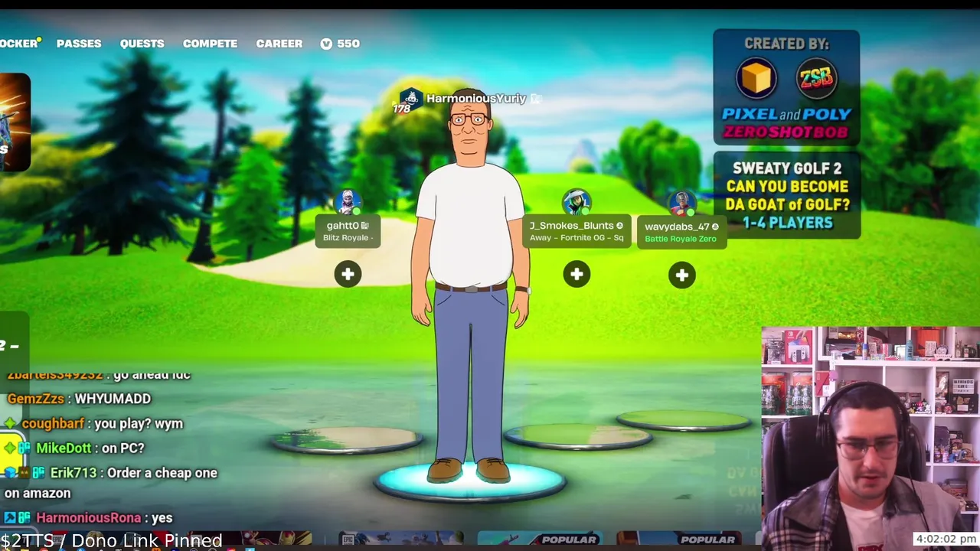Click the plus button under gahtt0
Screen dimensions: 980x551
pos(348,274)
